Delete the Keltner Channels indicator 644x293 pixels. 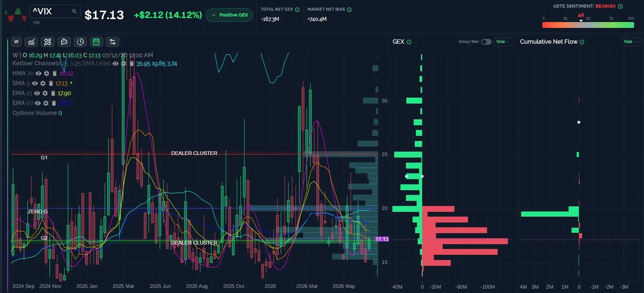(x=131, y=64)
